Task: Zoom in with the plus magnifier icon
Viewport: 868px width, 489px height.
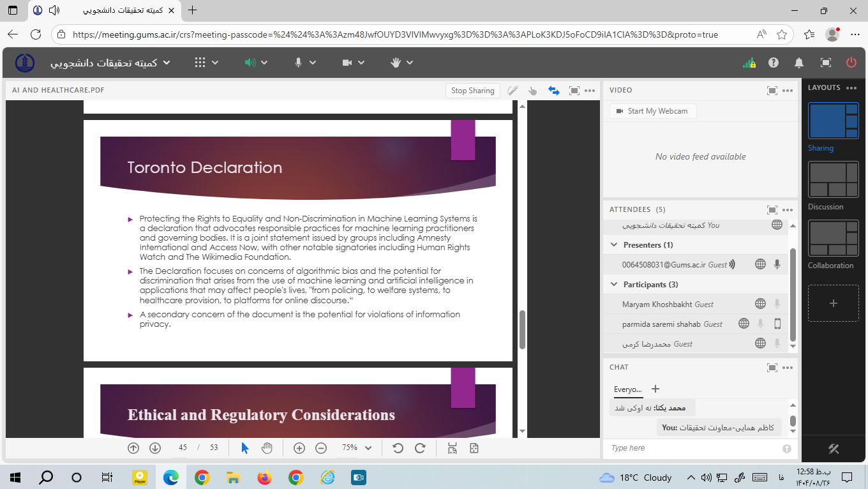Action: click(299, 448)
